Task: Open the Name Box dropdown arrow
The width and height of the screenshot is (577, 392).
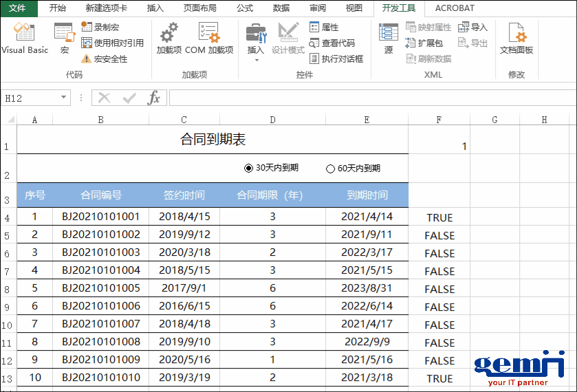Action: click(64, 97)
